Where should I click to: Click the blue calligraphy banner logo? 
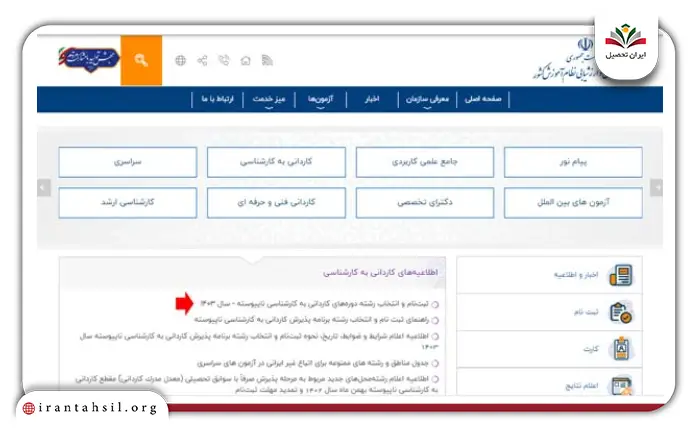(x=89, y=58)
